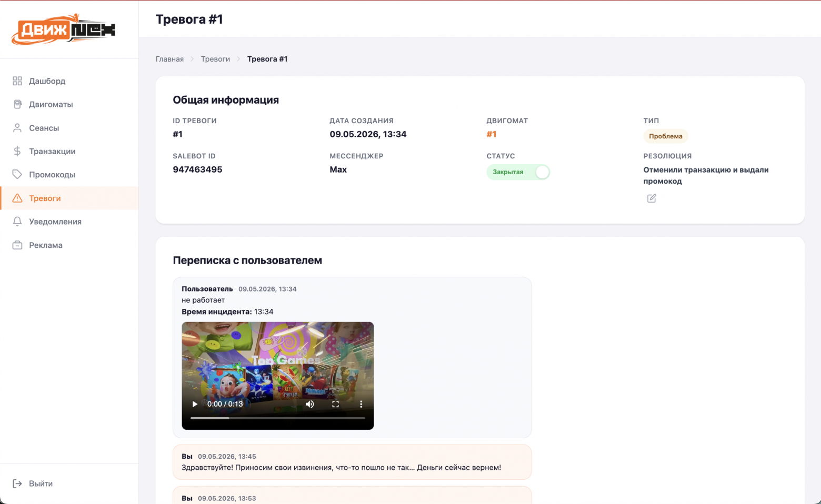Click the Транзакции dollar icon
The image size is (821, 504).
17,151
